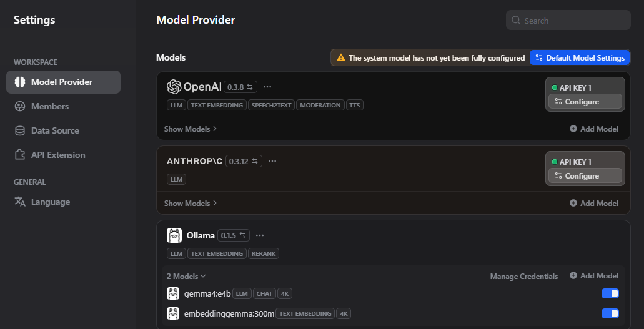644x329 pixels.
Task: Toggle the embeddinggemma:300m model switch
Action: [610, 313]
